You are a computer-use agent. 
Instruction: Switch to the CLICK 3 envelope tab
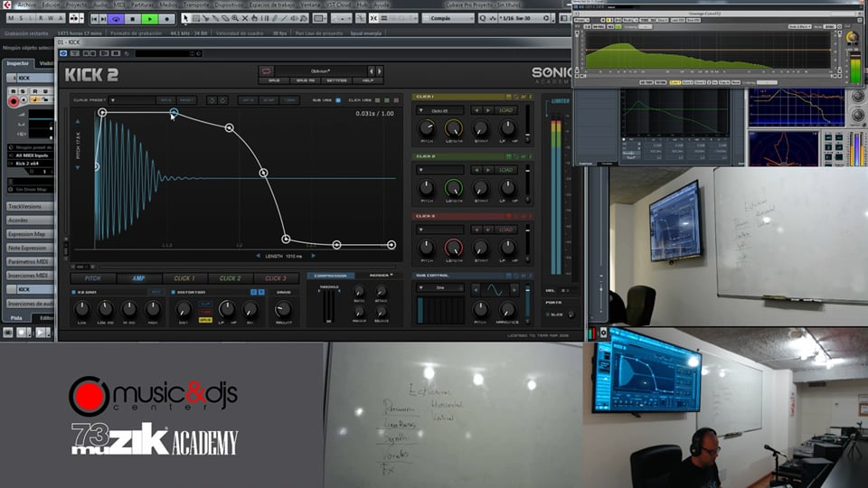pyautogui.click(x=276, y=278)
